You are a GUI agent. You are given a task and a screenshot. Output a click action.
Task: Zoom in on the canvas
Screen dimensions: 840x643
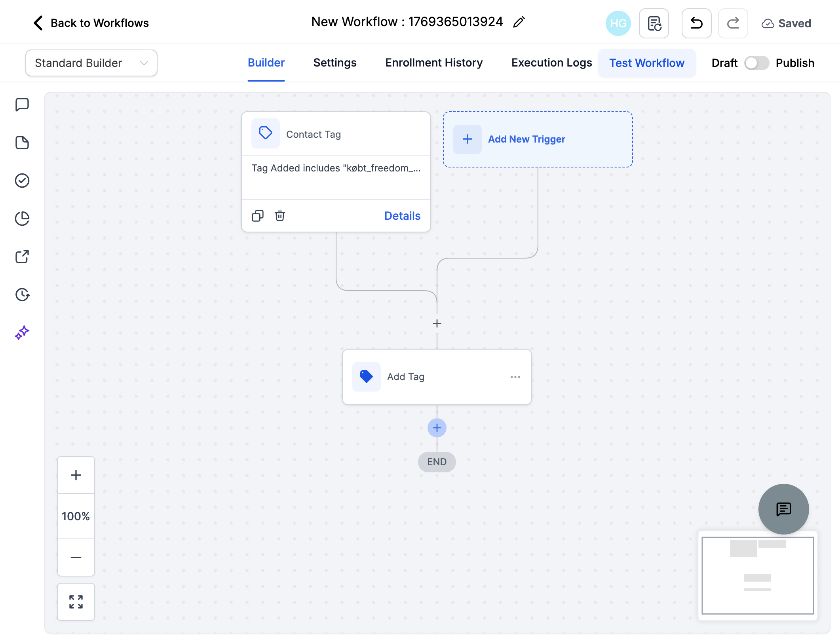tap(76, 475)
